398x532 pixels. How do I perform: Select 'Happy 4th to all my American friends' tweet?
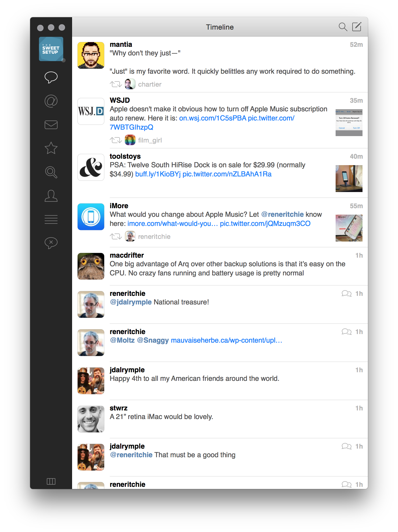point(194,379)
